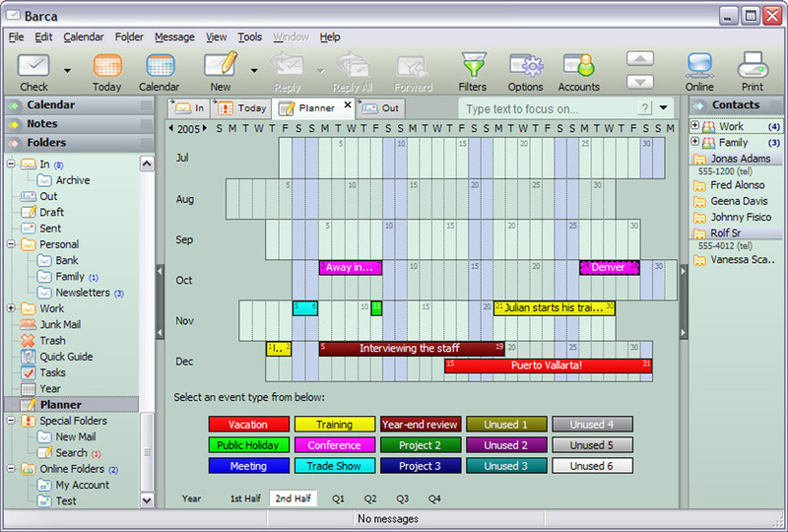788x532 pixels.
Task: Show the Q1 range
Action: click(338, 499)
